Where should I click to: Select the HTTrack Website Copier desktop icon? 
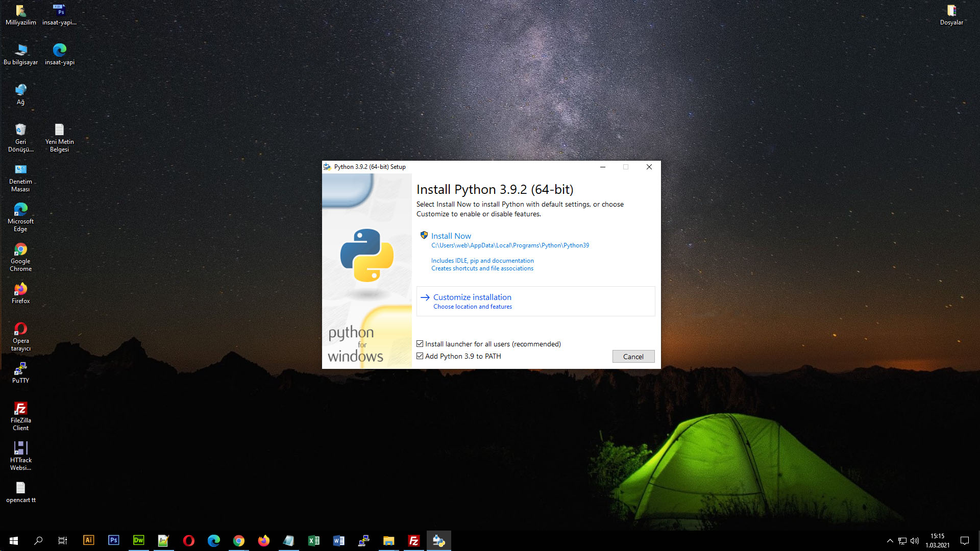(x=20, y=456)
